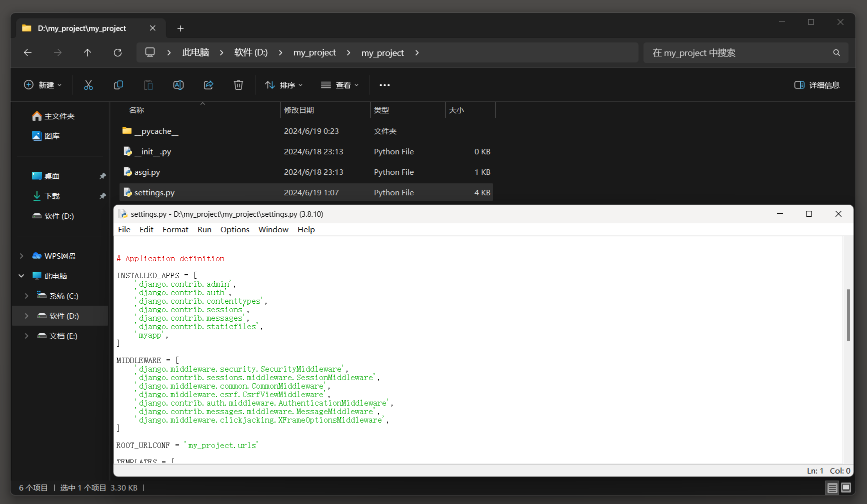Click the IDLE editor vertical scrollbar thumb
The width and height of the screenshot is (867, 504).
(x=848, y=315)
